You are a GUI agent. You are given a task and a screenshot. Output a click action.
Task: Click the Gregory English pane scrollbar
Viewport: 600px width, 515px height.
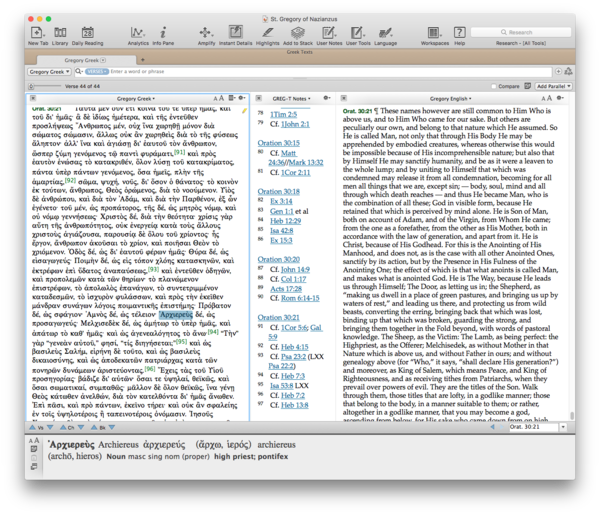(x=572, y=416)
